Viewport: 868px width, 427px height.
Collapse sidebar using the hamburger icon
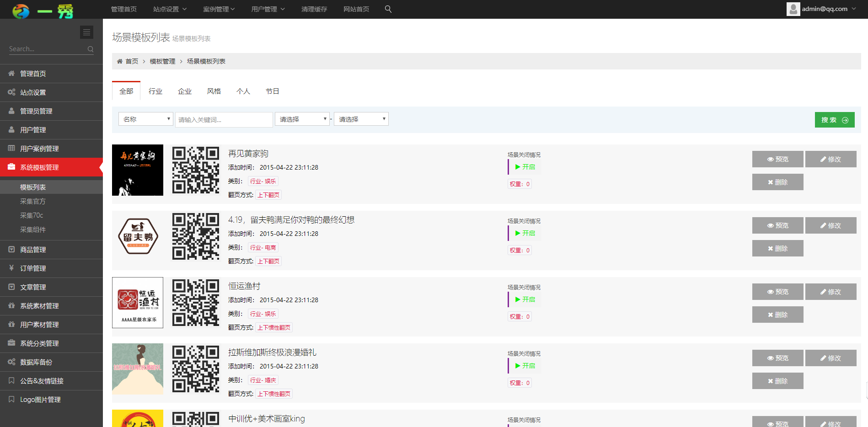[86, 32]
